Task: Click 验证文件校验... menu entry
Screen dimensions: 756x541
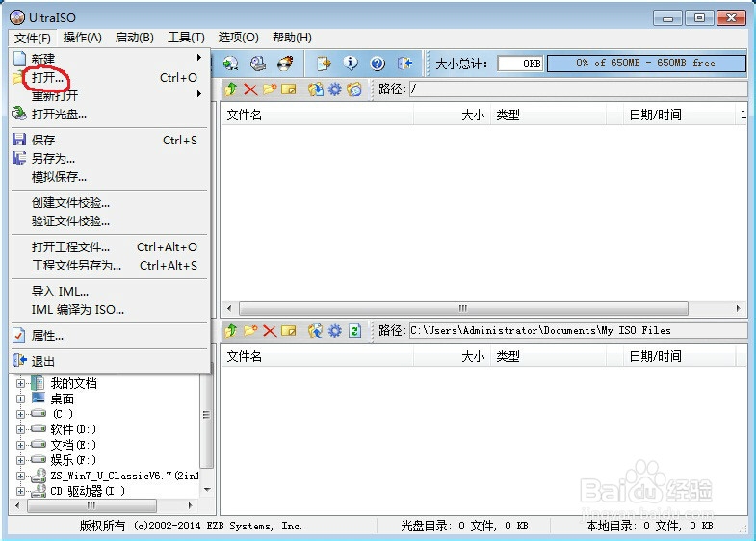Action: click(x=110, y=221)
